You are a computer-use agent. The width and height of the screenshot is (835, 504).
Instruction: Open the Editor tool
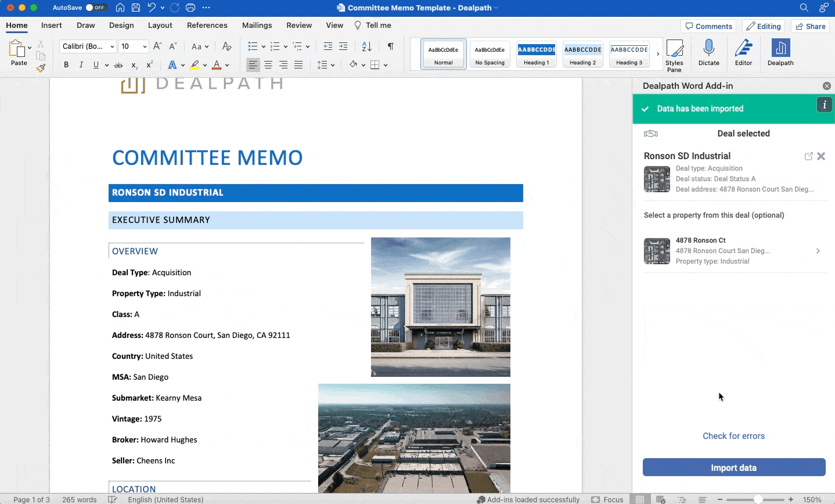743,52
